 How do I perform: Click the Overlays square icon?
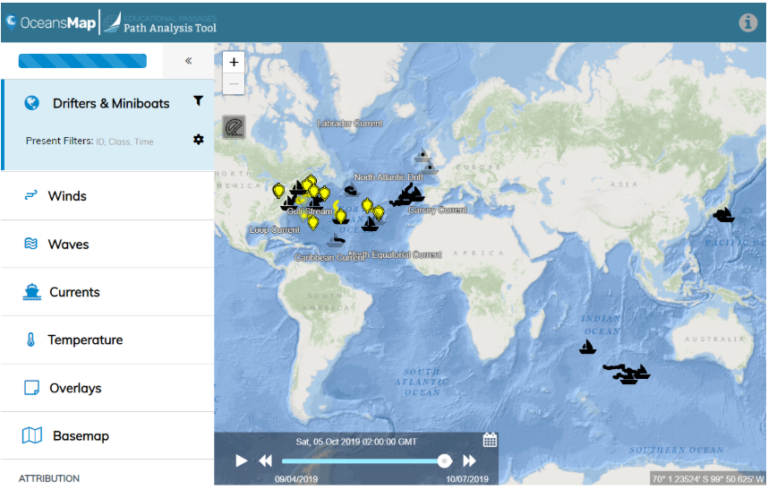click(x=32, y=388)
